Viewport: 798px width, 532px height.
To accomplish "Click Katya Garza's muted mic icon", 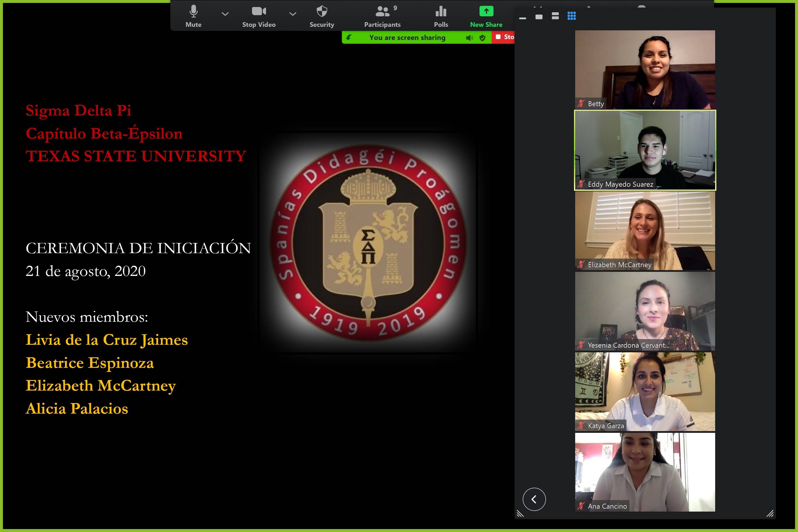I will coord(581,426).
